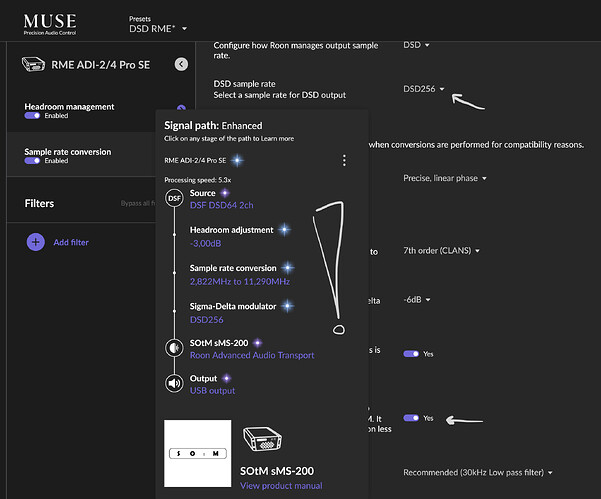Click the SOtM sMS-200 speaker icon
This screenshot has height=499, width=601.
click(173, 348)
